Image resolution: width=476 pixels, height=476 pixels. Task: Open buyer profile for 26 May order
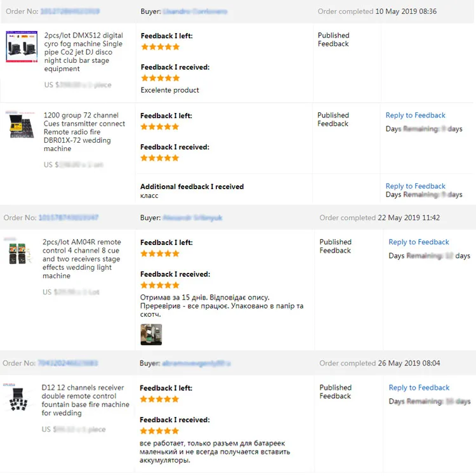pos(196,363)
